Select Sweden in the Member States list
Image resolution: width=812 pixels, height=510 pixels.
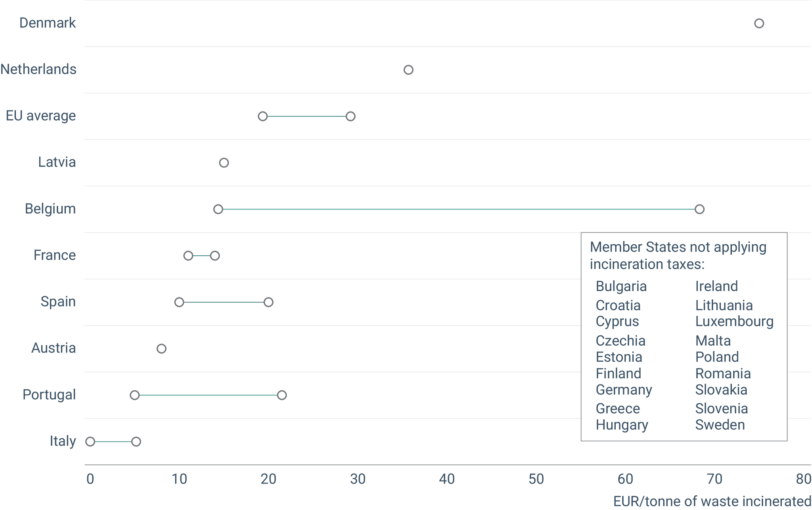click(x=720, y=425)
